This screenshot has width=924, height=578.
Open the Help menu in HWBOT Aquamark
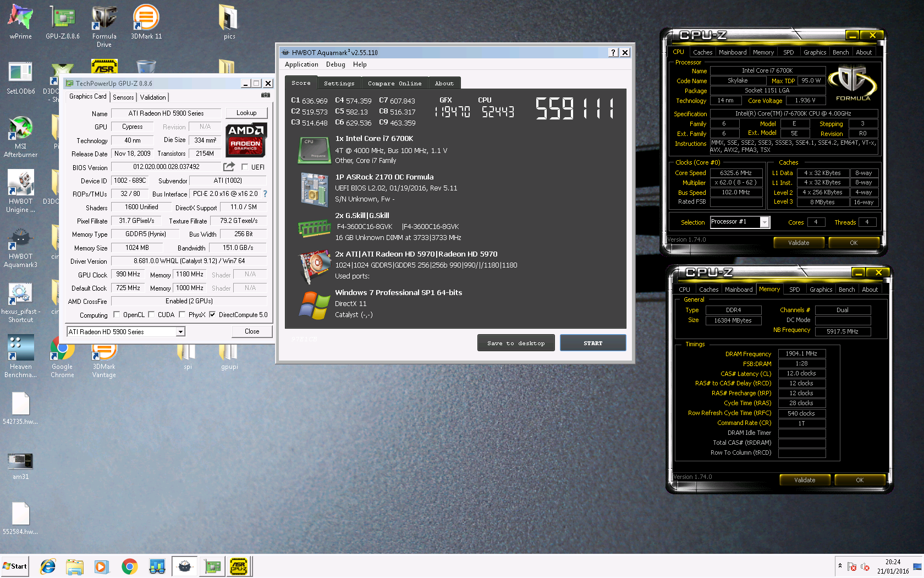click(360, 64)
